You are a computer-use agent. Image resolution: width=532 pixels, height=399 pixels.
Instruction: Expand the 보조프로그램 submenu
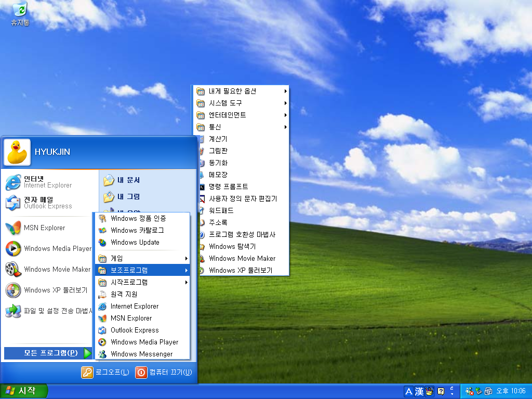click(x=142, y=270)
